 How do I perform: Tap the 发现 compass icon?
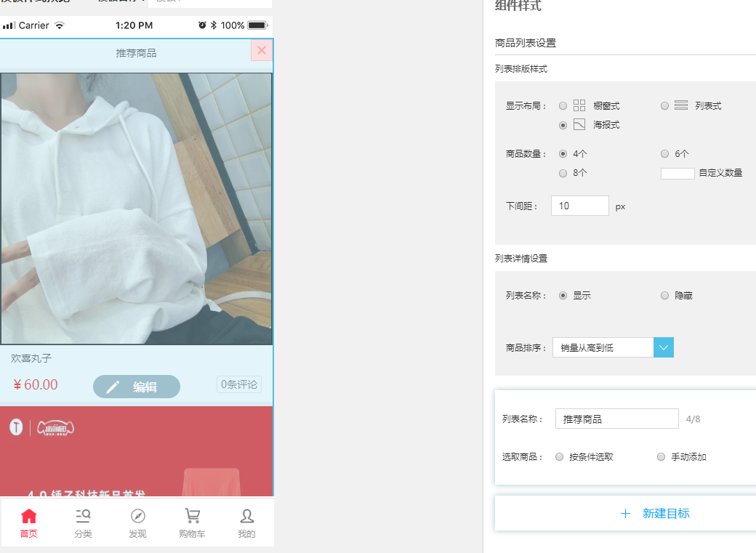click(137, 517)
